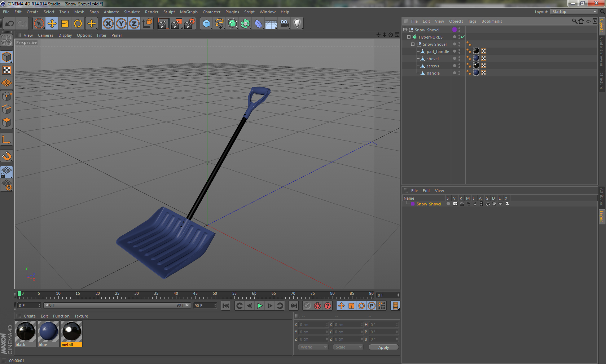Add a Camera object
This screenshot has width=606, height=364.
pyautogui.click(x=284, y=24)
